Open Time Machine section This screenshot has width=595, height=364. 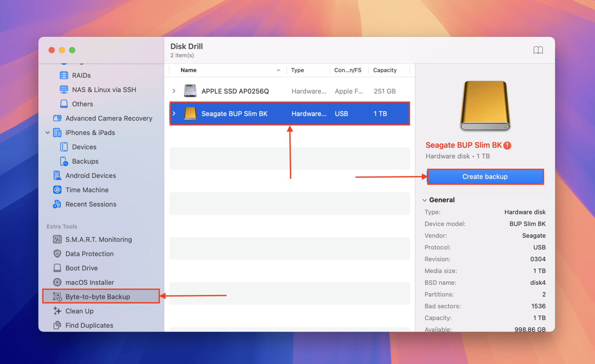(x=87, y=190)
